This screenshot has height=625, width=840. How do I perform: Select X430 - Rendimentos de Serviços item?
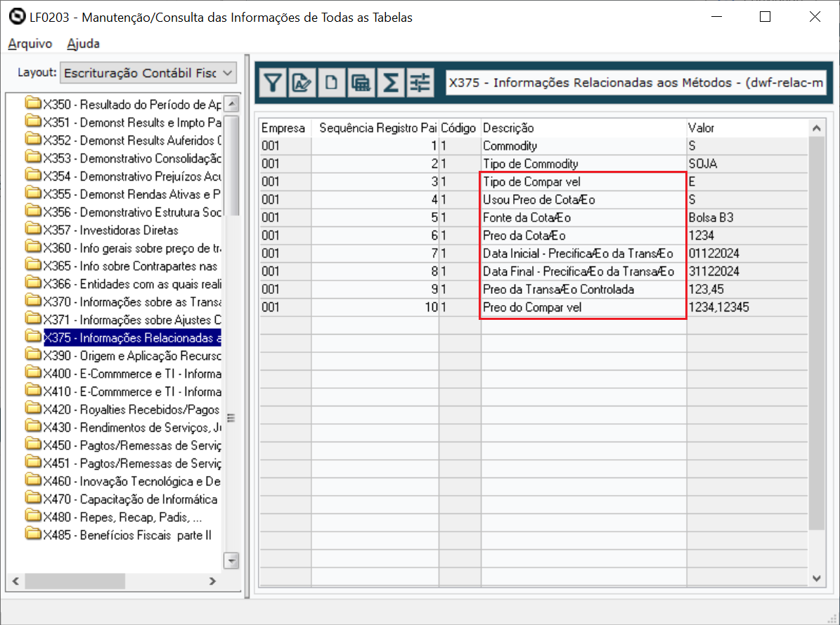pyautogui.click(x=131, y=427)
